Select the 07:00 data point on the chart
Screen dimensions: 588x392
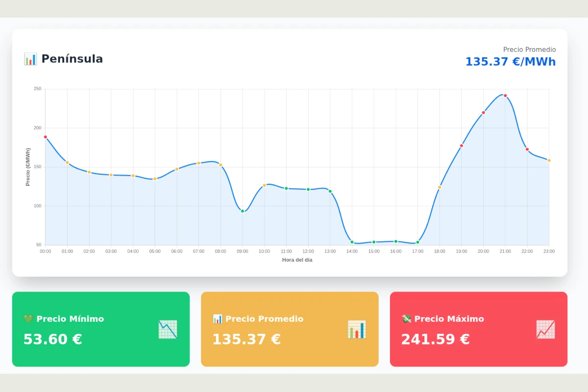click(198, 163)
